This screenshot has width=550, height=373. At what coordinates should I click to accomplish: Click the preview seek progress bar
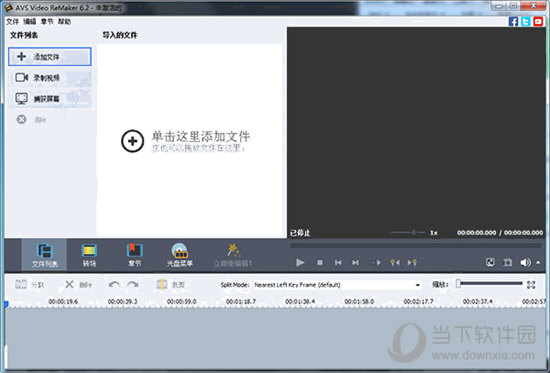coord(416,246)
